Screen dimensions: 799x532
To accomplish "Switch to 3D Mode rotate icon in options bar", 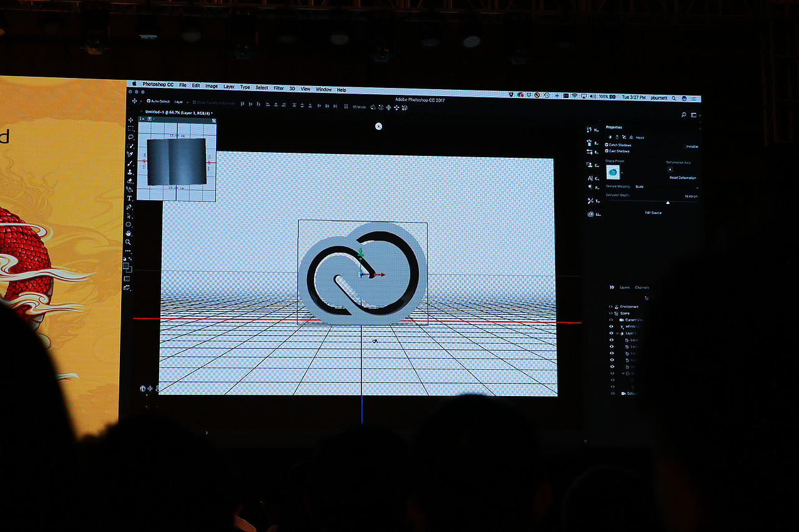I will [x=373, y=107].
